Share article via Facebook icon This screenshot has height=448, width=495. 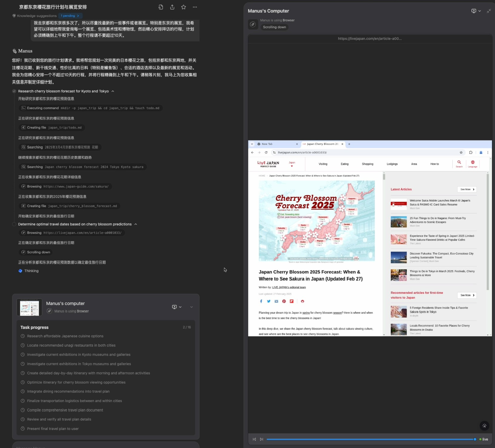[x=261, y=301]
